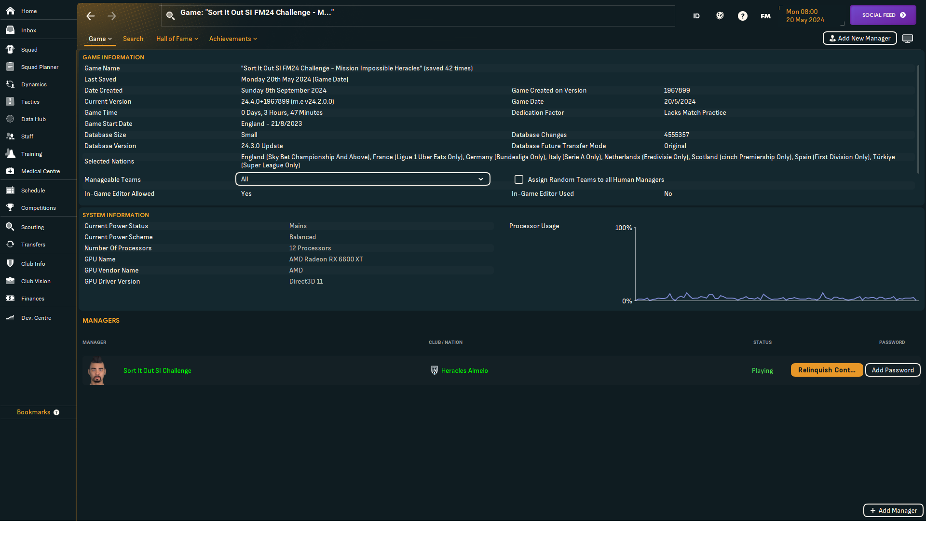Open the Home sidebar icon
This screenshot has height=560, width=926.
click(10, 11)
